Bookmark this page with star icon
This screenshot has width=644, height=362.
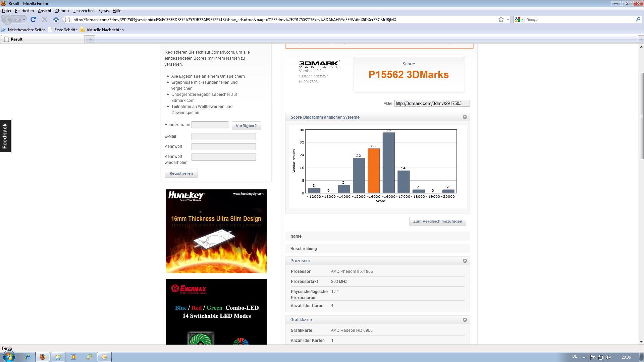tap(501, 19)
